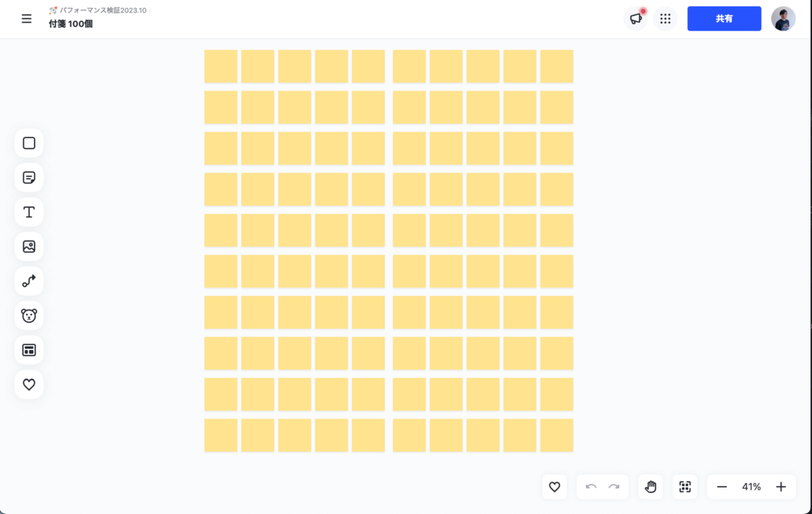Viewport: 812px width, 514px height.
Task: Open the hamburger menu
Action: point(26,19)
